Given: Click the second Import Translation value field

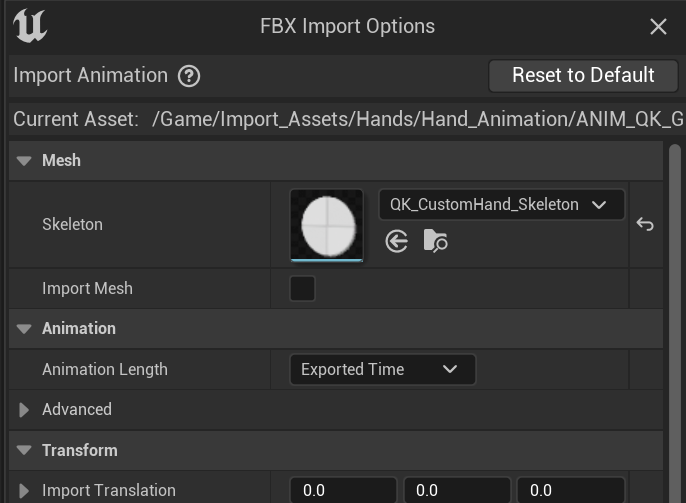Looking at the screenshot, I should 457,491.
